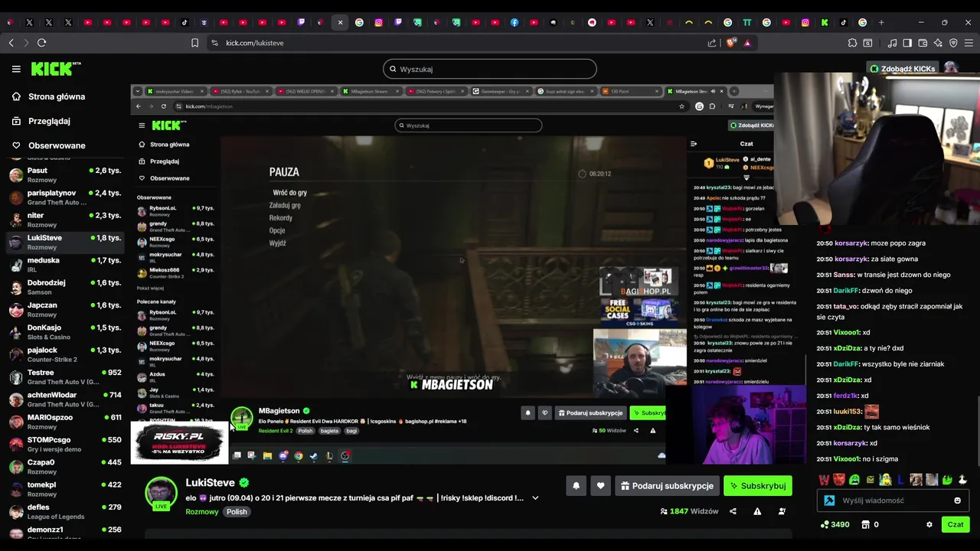Screen dimensions: 980x551
Task: Send message with Czat button
Action: 955,525
